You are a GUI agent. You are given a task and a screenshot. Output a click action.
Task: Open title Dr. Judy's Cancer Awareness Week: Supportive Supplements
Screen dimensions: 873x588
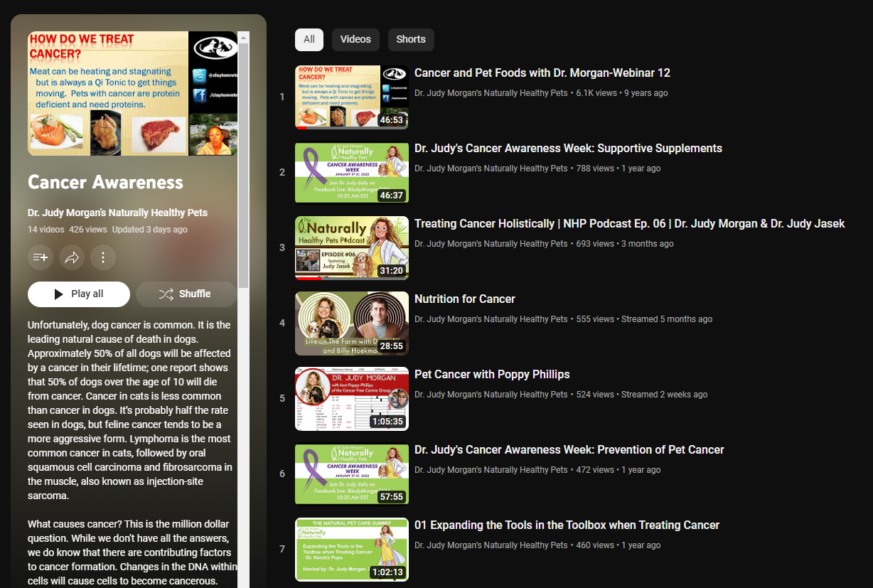pos(568,149)
